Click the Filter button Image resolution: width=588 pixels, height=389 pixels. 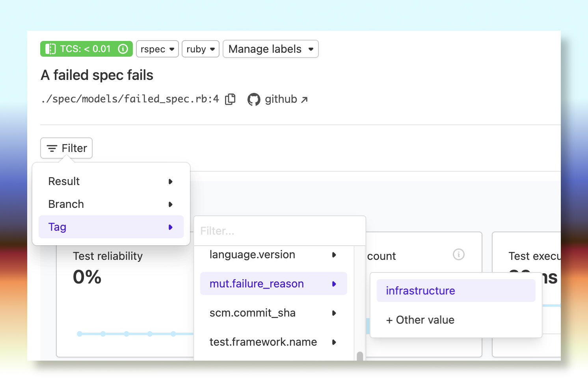coord(66,148)
